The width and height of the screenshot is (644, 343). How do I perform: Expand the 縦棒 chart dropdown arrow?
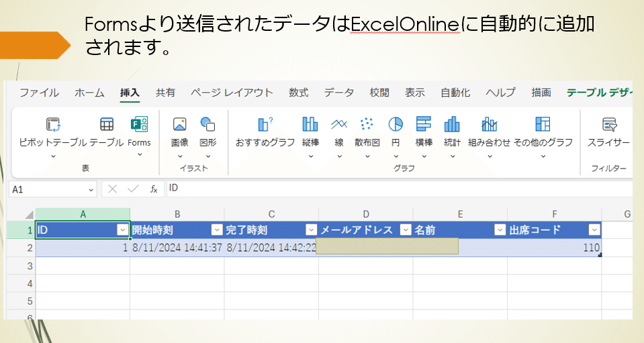point(310,156)
